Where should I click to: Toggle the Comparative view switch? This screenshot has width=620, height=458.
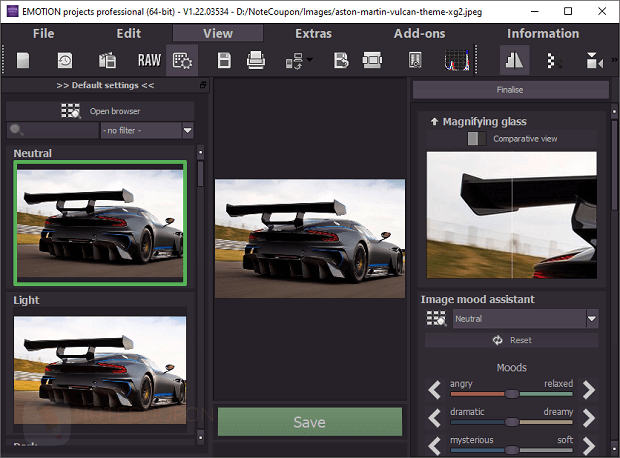(479, 139)
